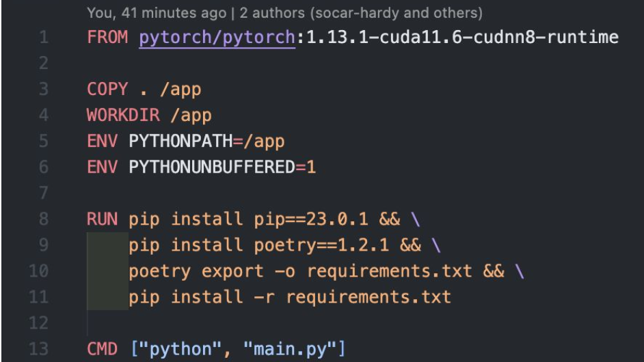644x362 pixels.
Task: Click PYTHONUNBUFFERED variable on line 6
Action: point(212,167)
